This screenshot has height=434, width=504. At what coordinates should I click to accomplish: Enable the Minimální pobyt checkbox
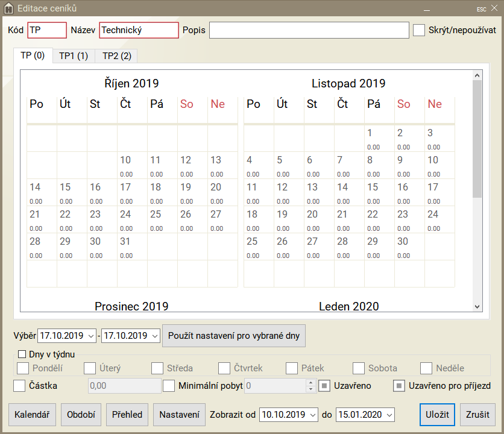169,385
